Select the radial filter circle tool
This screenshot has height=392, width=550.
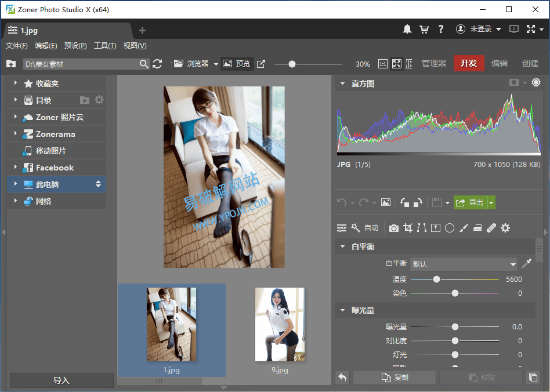pos(449,228)
